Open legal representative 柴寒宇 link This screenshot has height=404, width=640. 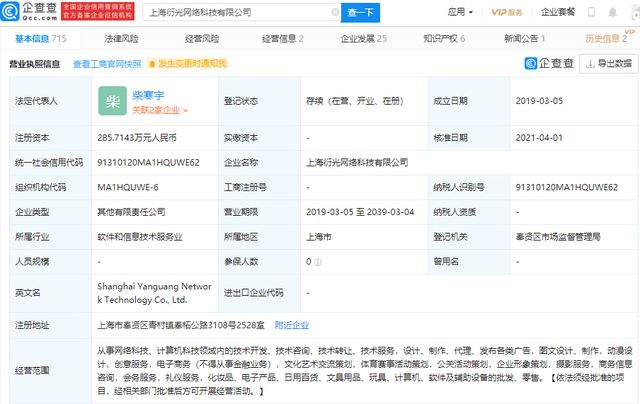(x=148, y=95)
